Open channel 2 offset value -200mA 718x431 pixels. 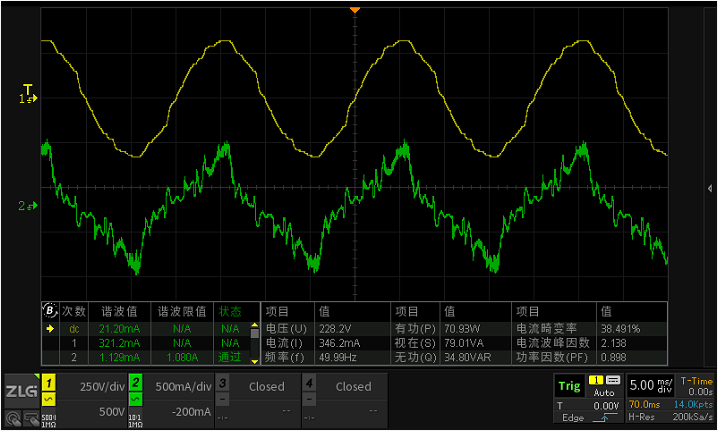pyautogui.click(x=191, y=412)
